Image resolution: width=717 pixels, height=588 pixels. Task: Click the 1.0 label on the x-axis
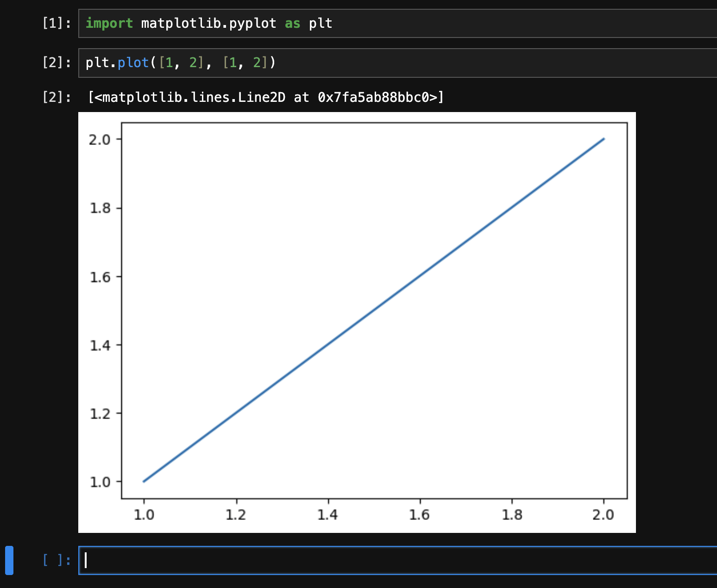(144, 514)
